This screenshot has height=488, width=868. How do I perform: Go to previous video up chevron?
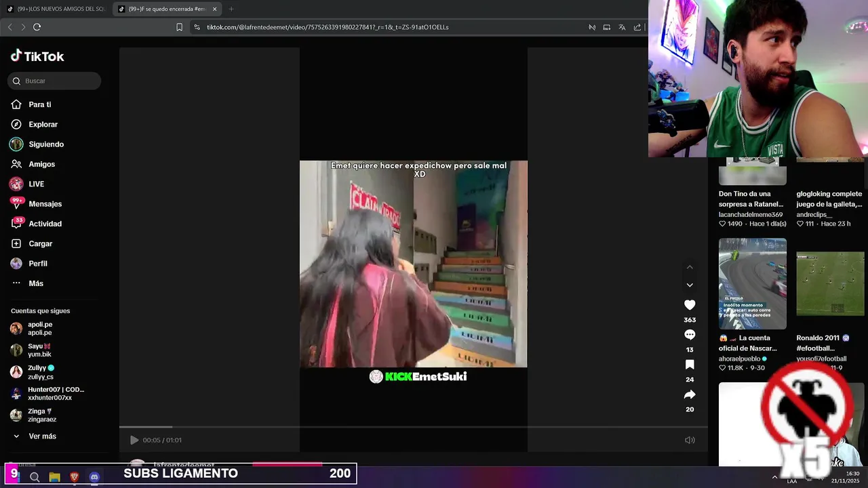(x=690, y=267)
